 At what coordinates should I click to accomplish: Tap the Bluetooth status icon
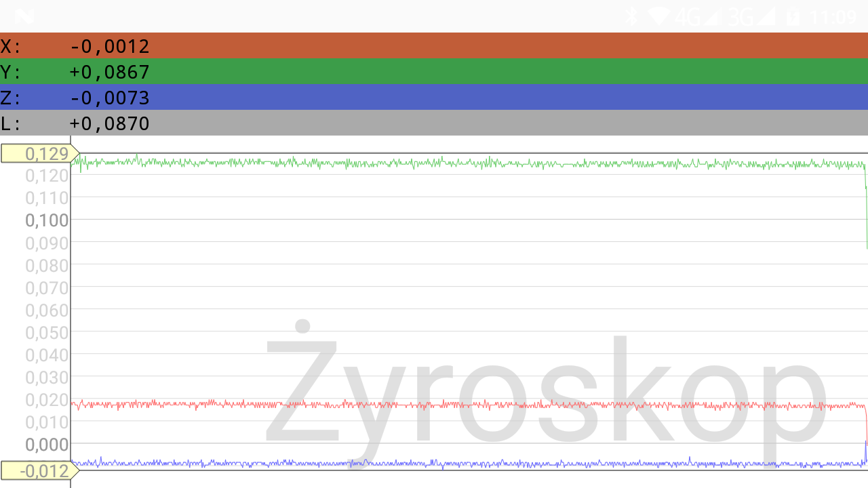(631, 16)
